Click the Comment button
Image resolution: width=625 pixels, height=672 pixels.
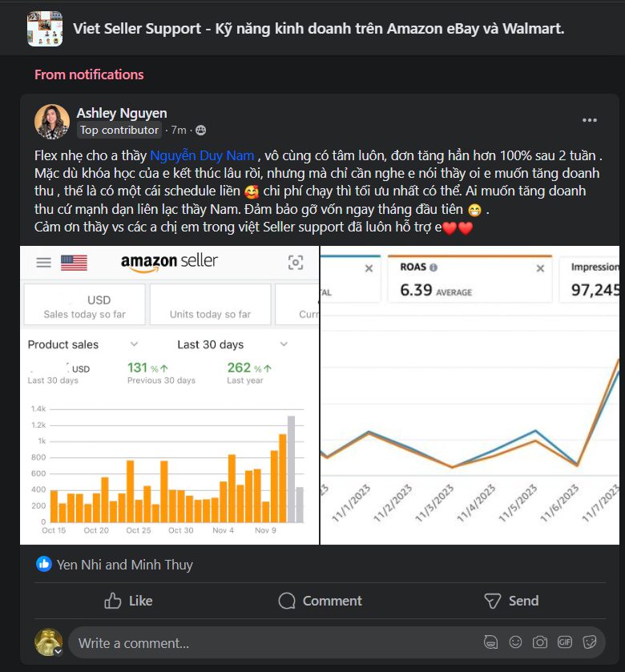click(x=320, y=601)
